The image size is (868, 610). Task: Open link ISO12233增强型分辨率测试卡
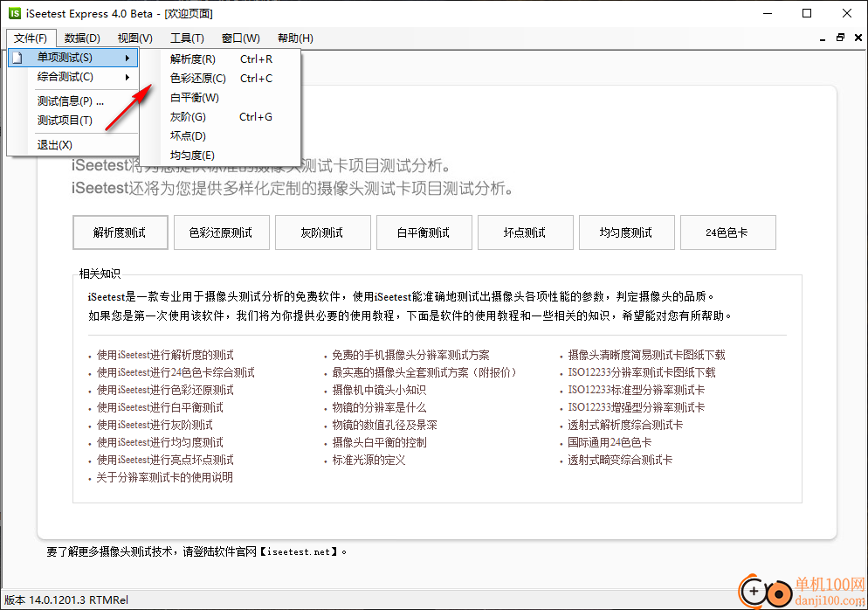pyautogui.click(x=636, y=408)
